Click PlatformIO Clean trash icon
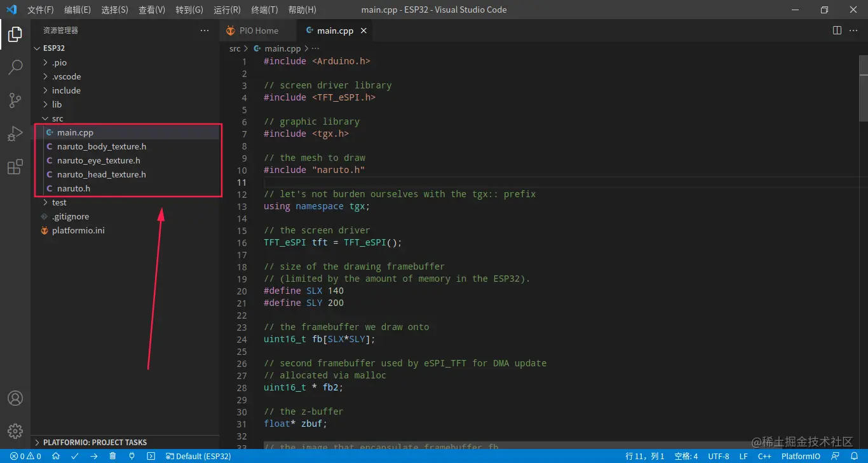 [112, 456]
